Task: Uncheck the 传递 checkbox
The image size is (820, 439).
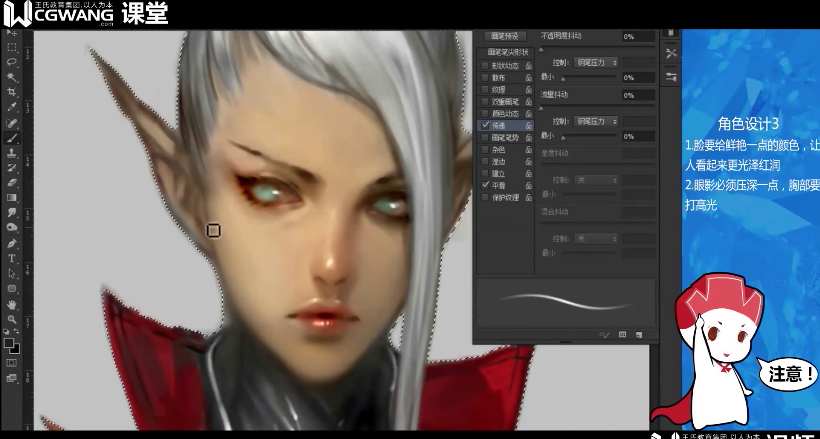Action: coord(485,126)
